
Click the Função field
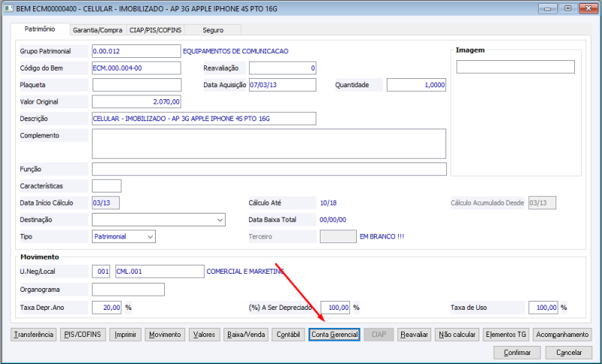269,169
